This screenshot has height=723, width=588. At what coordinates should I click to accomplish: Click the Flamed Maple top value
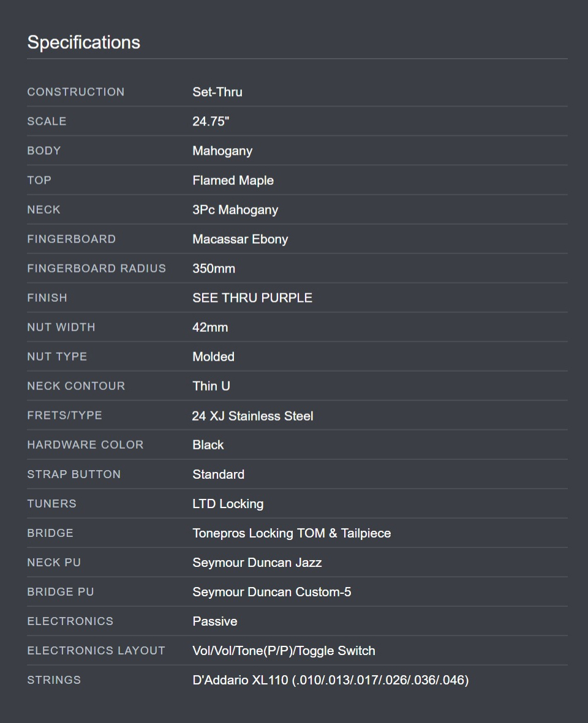tap(233, 180)
